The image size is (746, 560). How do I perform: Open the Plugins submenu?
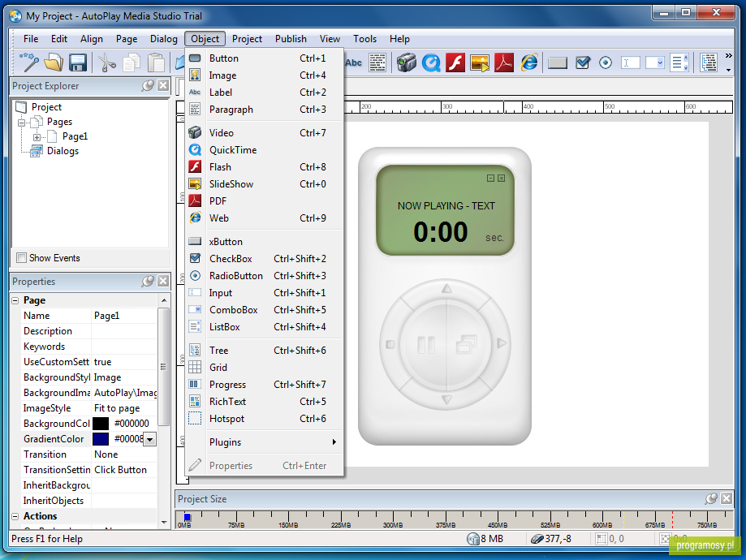coord(265,442)
